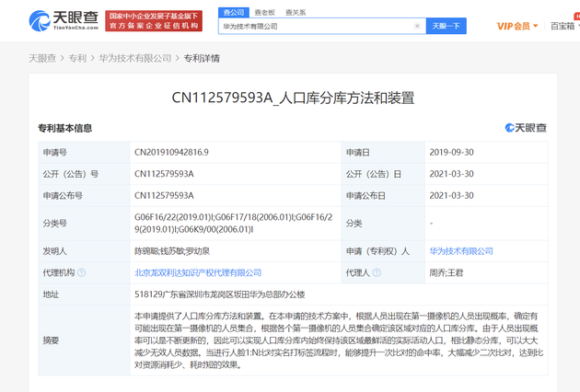
Task: Open 华为技术有限公司 breadcrumb link
Action: (x=135, y=58)
